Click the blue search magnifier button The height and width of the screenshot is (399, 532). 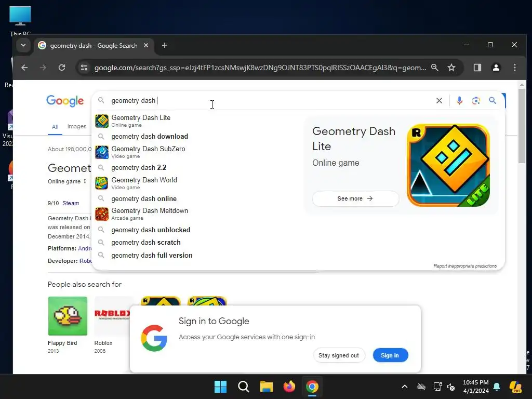click(x=493, y=100)
